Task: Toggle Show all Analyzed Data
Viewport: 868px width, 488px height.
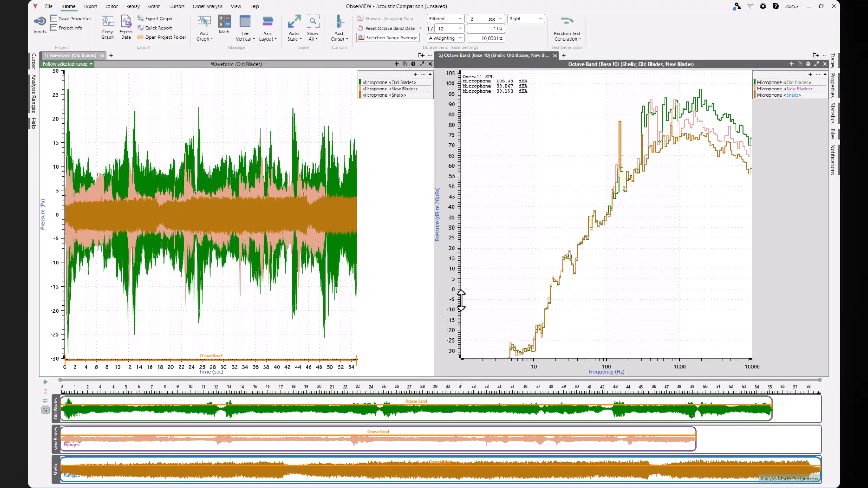Action: (x=385, y=19)
